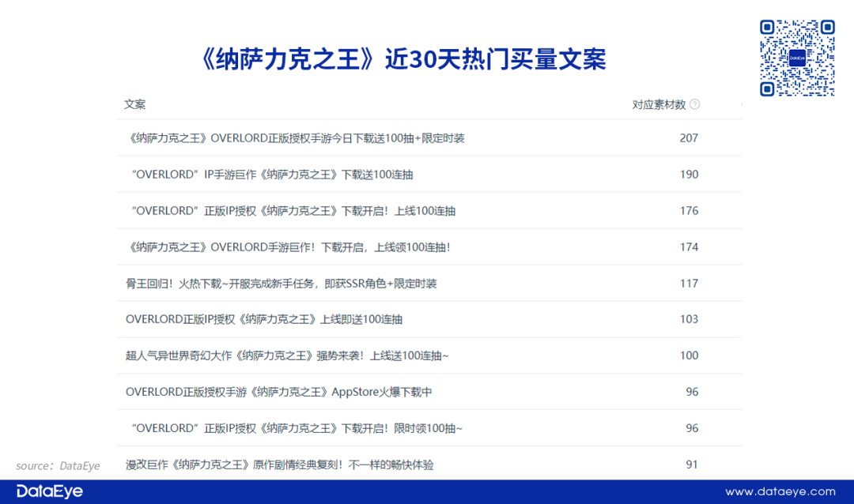Select the 对应素材数 column header
Viewport: 854px width, 504px height.
pos(659,104)
